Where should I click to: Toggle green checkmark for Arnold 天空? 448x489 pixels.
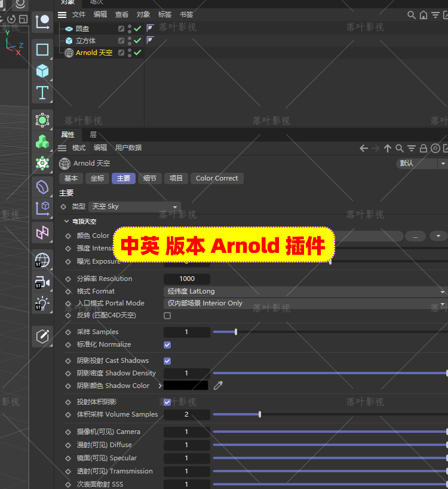click(x=137, y=53)
